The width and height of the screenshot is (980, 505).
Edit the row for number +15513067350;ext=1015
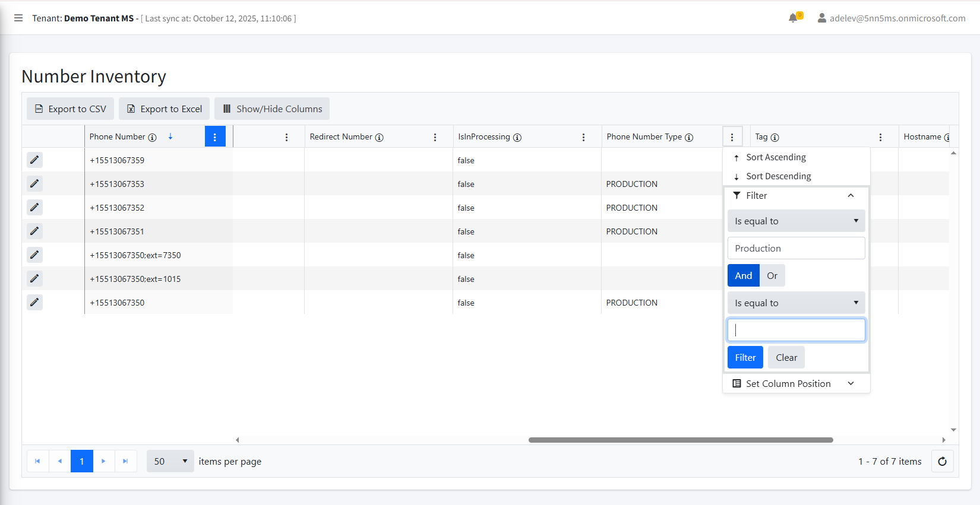pyautogui.click(x=34, y=278)
